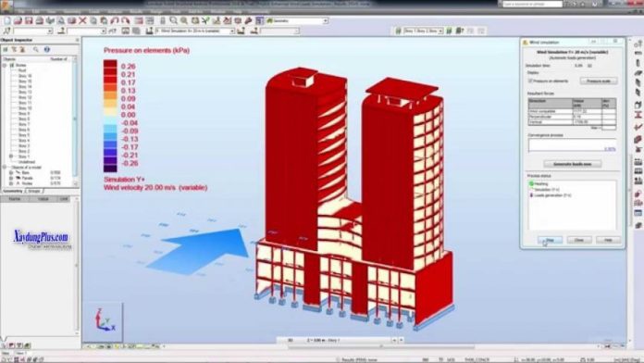Click the Redo arrow icon

125,20
